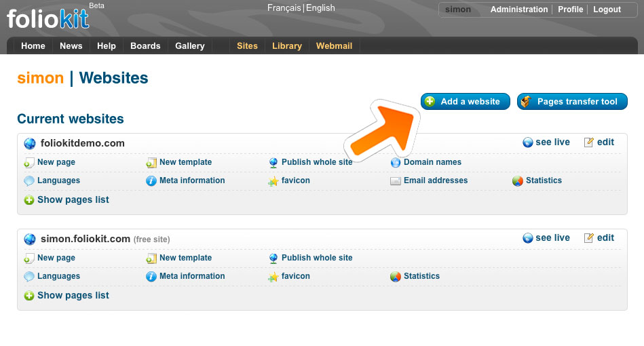
Task: Click the Meta information info icon for simon.foliokit.com
Action: point(151,276)
